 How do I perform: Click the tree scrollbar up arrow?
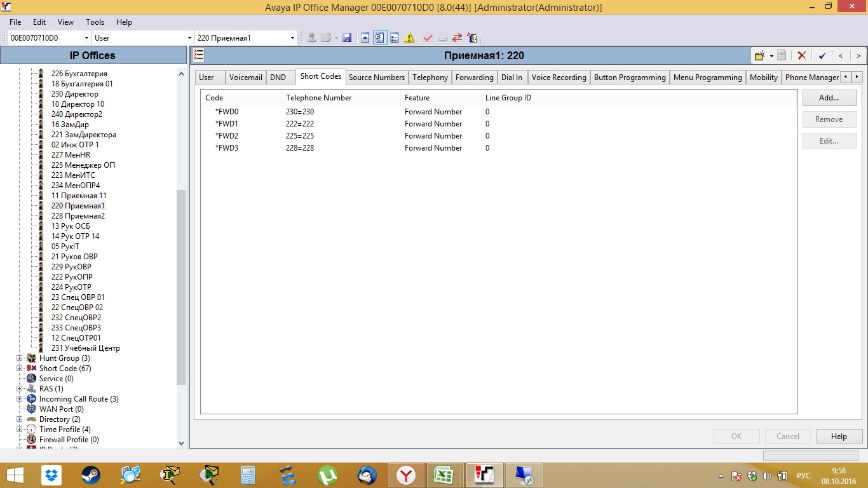coord(181,72)
